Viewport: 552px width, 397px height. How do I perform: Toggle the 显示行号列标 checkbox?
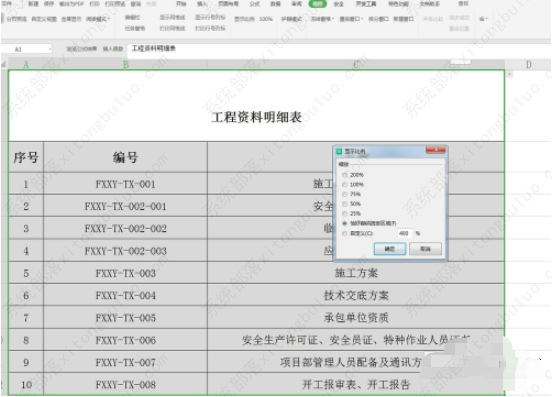[210, 17]
